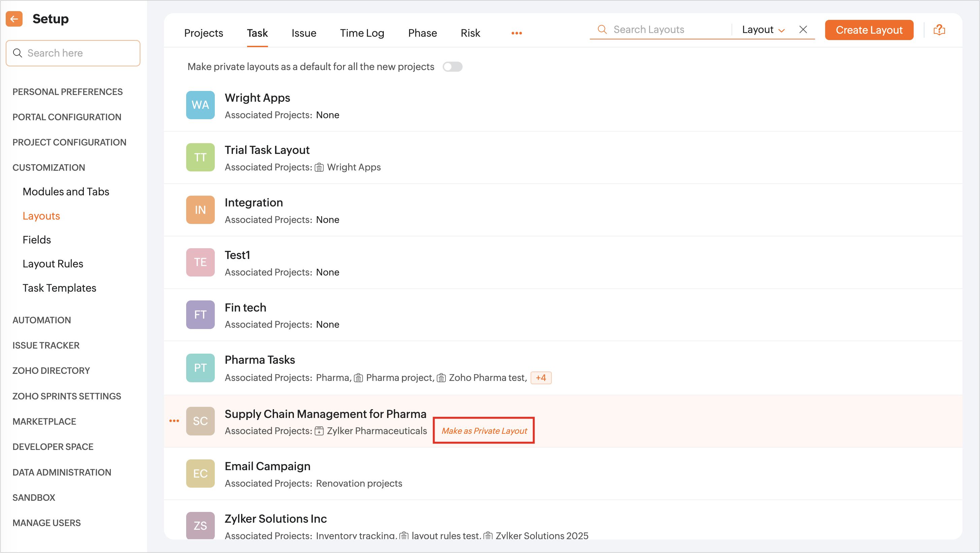Click the more tabs ellipsis after Risk

516,33
